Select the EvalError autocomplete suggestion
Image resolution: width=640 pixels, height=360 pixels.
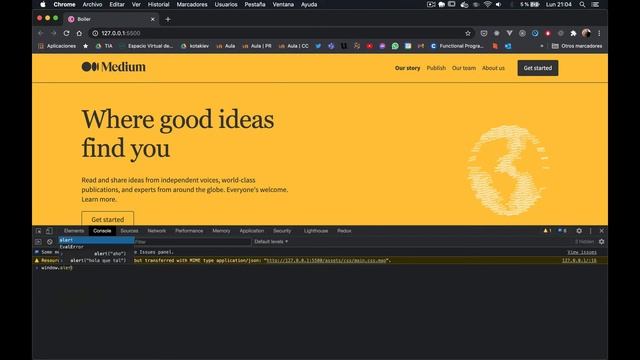pyautogui.click(x=96, y=247)
